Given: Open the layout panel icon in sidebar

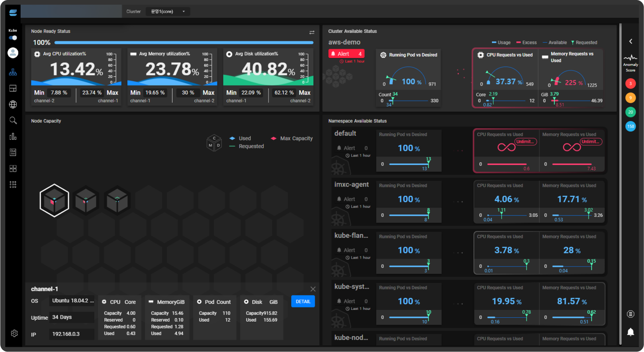Looking at the screenshot, I should (x=13, y=88).
